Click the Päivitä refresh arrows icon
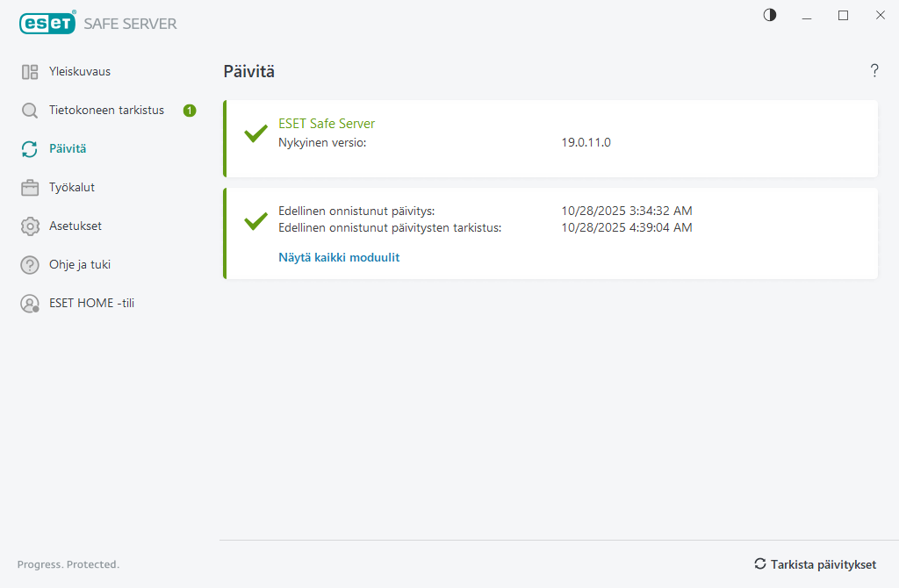Viewport: 899px width, 588px height. 30,149
